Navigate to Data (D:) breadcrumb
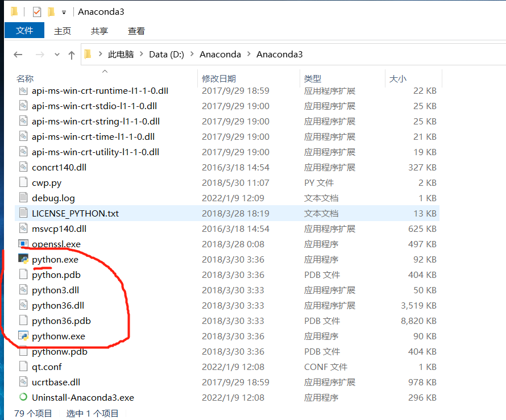This screenshot has height=420, width=506. 167,54
